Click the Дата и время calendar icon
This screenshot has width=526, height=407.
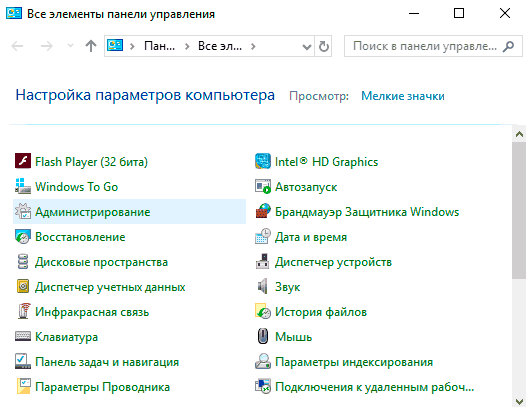pyautogui.click(x=263, y=237)
